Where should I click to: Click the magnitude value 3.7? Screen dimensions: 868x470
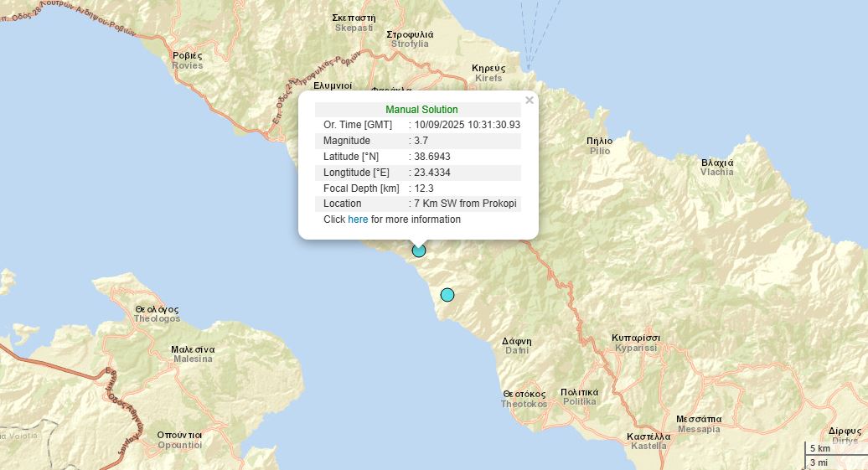(x=422, y=141)
